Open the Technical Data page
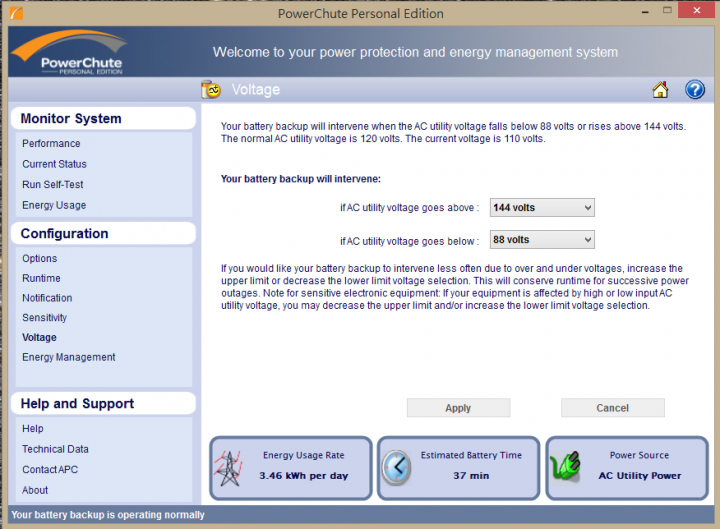Image resolution: width=720 pixels, height=529 pixels. [x=55, y=449]
